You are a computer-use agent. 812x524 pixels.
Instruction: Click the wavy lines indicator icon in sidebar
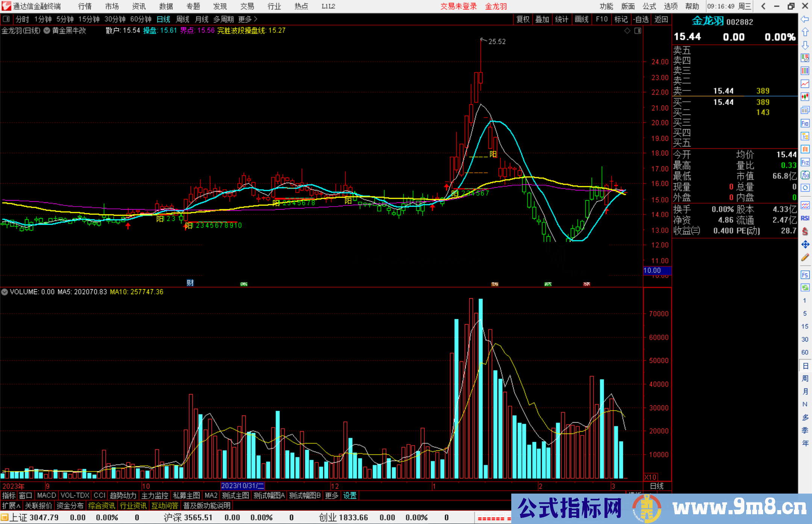[x=805, y=205]
